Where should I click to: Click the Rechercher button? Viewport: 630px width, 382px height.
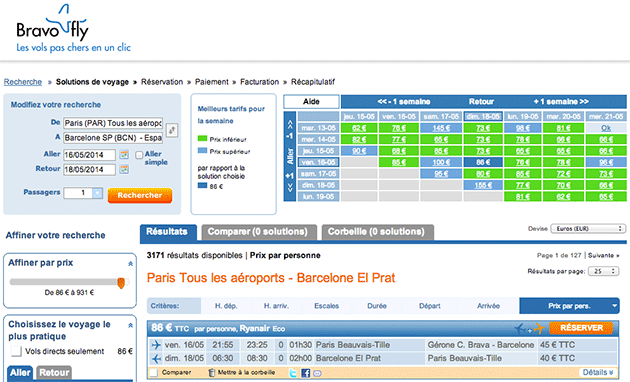point(139,195)
